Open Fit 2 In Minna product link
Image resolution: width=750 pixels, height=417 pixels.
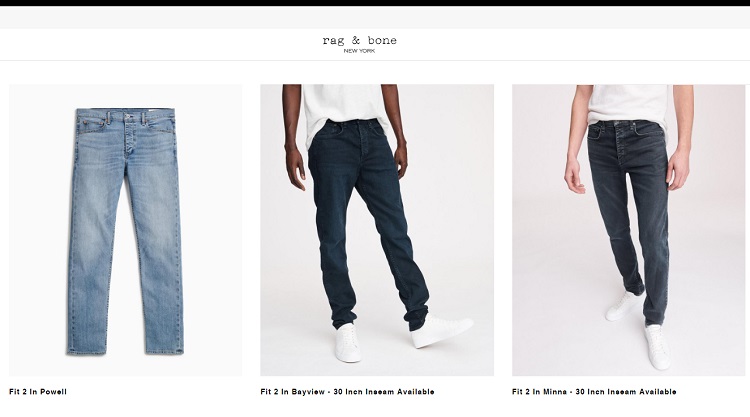(594, 392)
